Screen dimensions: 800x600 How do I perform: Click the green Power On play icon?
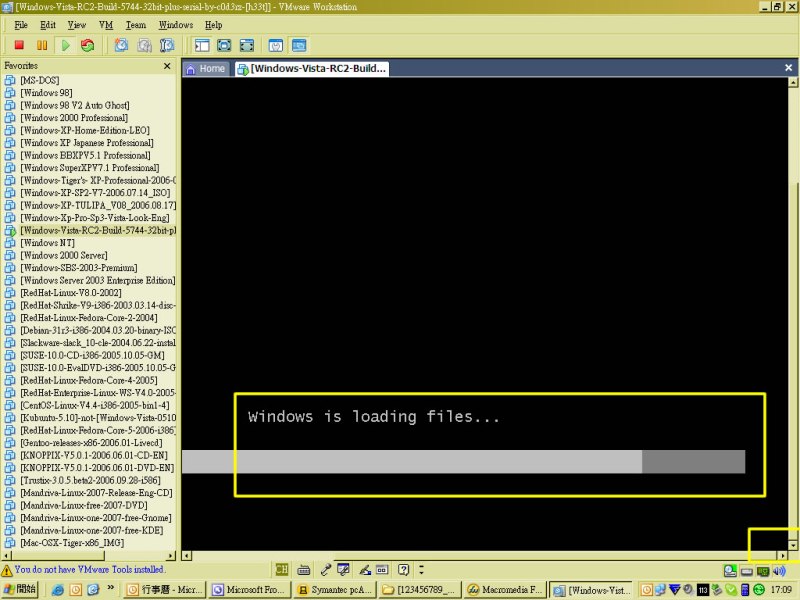click(x=66, y=45)
